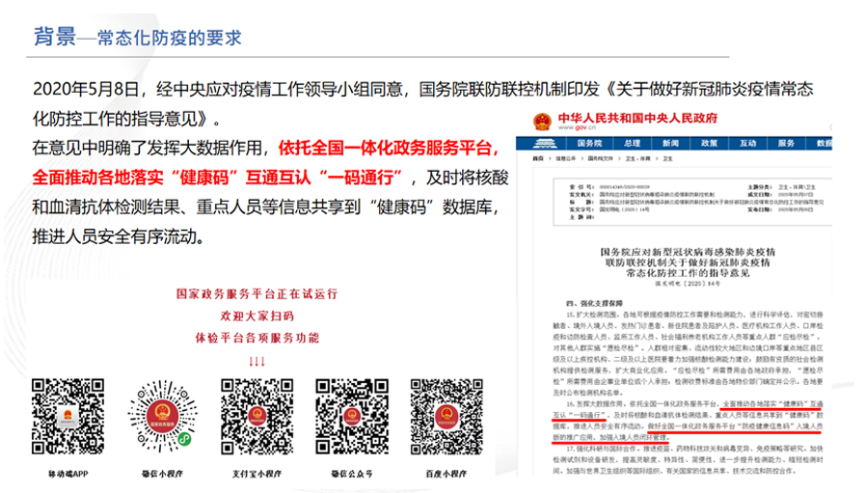Click the red line 欢迎大家扫码
This screenshot has width=868, height=493.
coord(257,316)
